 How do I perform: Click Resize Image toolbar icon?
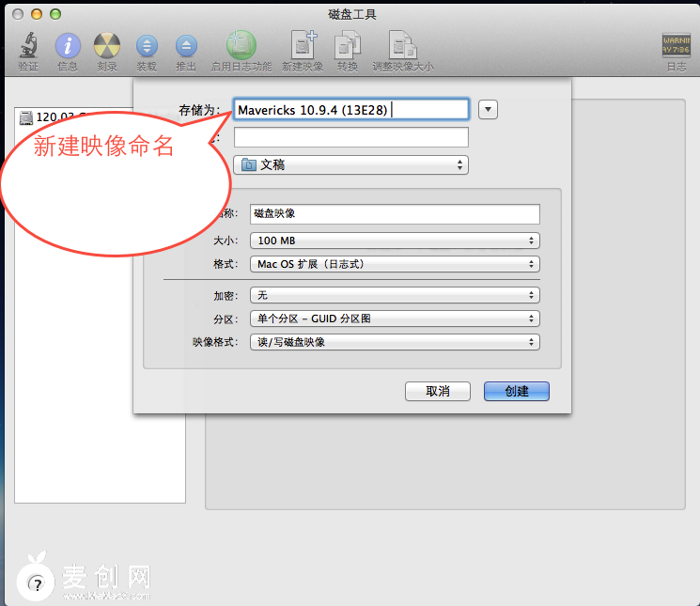click(403, 45)
